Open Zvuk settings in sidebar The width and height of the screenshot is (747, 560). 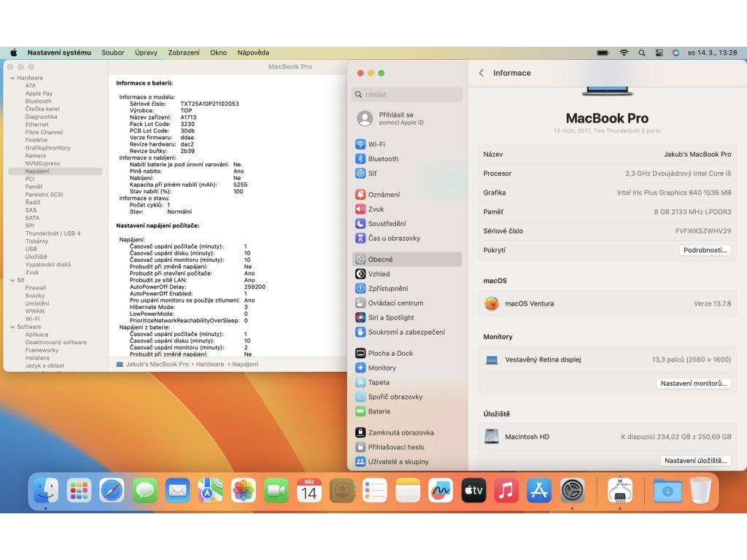[376, 209]
